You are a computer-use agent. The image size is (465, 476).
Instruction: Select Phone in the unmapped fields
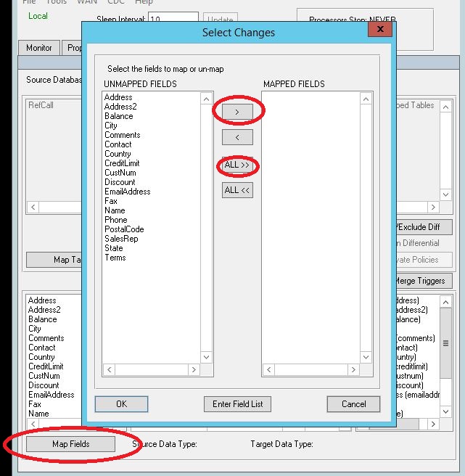pyautogui.click(x=115, y=219)
